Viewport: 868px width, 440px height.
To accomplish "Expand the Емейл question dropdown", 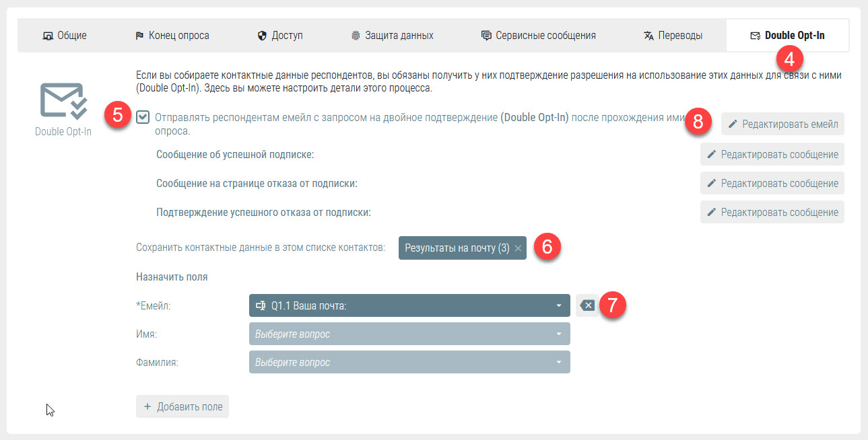I will coord(409,305).
